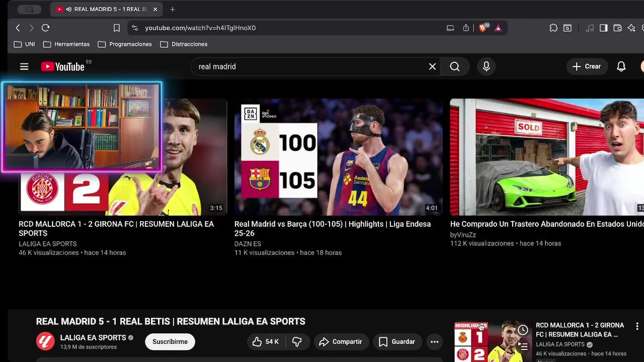Toggle the browser sidebar panel
This screenshot has width=644, height=362.
point(604,28)
